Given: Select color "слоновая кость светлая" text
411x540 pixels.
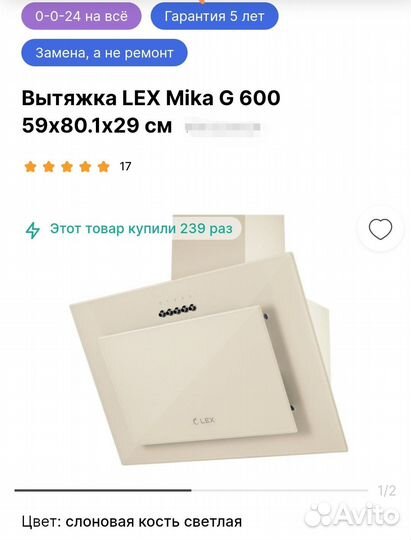Looking at the screenshot, I should (153, 521).
